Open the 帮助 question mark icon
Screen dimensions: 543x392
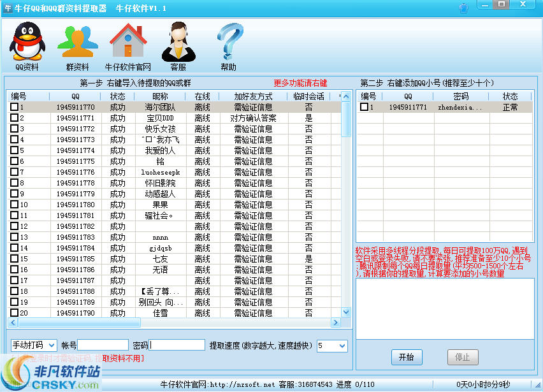pos(229,46)
